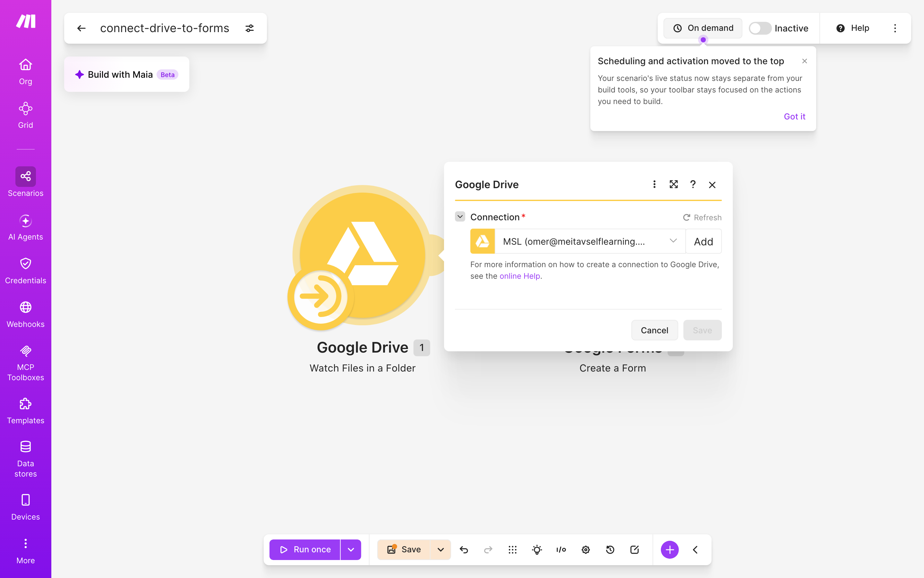
Task: Open history clock icon in toolbar
Action: 610,550
